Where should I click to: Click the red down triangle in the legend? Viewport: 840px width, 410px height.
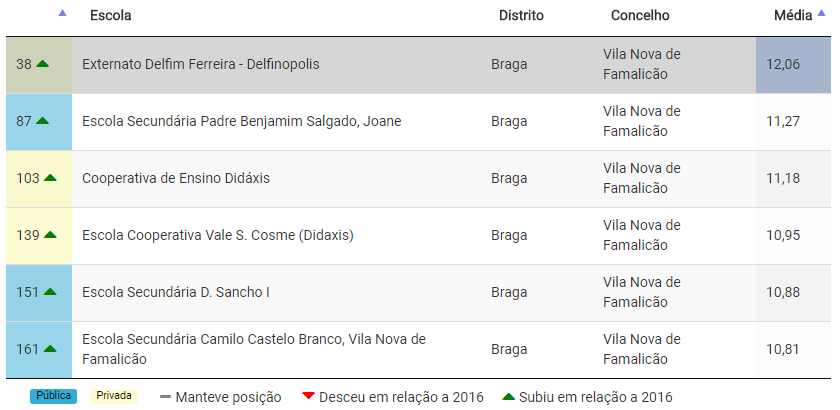[x=308, y=397]
